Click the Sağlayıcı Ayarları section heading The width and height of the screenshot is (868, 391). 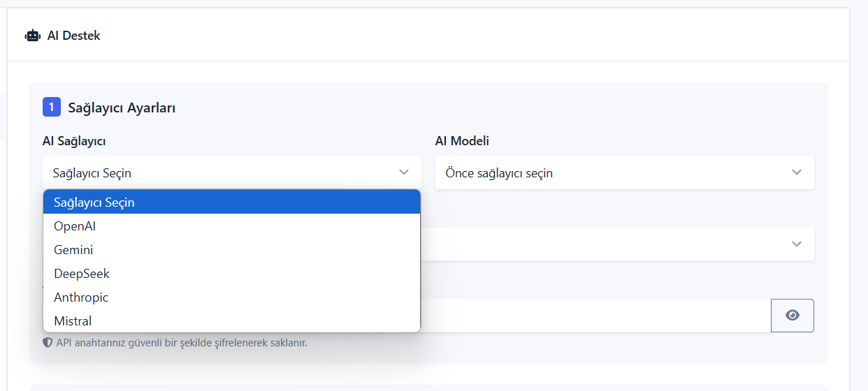click(x=122, y=108)
